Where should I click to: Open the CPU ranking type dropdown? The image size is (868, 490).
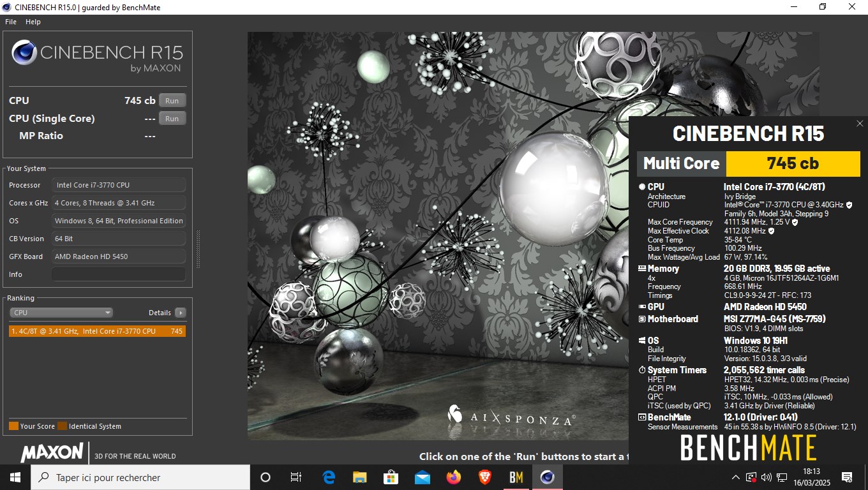click(61, 313)
